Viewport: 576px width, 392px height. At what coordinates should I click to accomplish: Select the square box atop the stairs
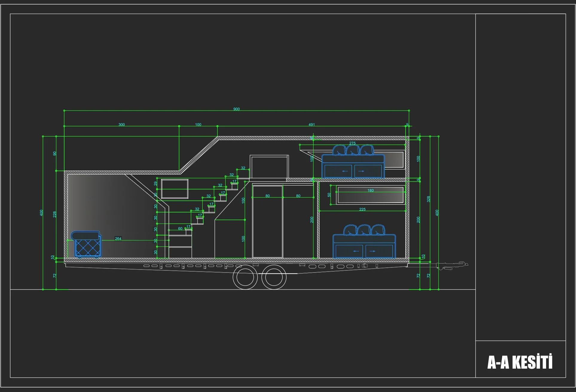point(269,167)
